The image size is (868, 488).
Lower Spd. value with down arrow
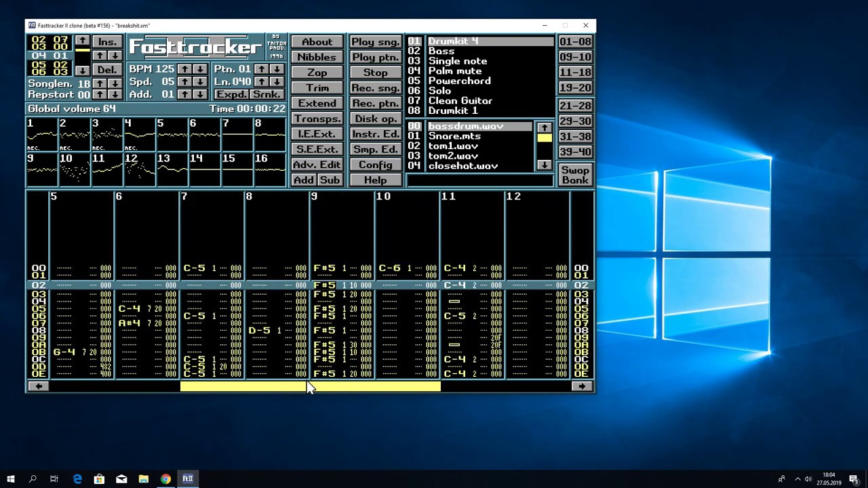click(199, 81)
